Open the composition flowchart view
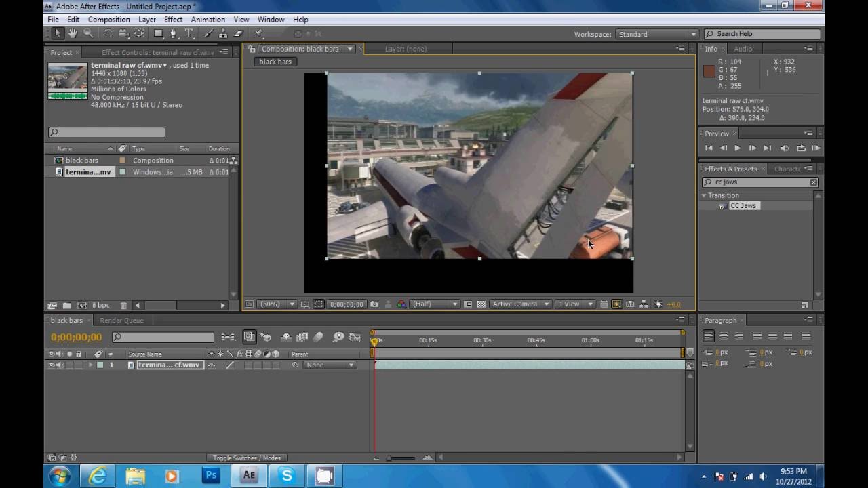868x488 pixels. 644,304
